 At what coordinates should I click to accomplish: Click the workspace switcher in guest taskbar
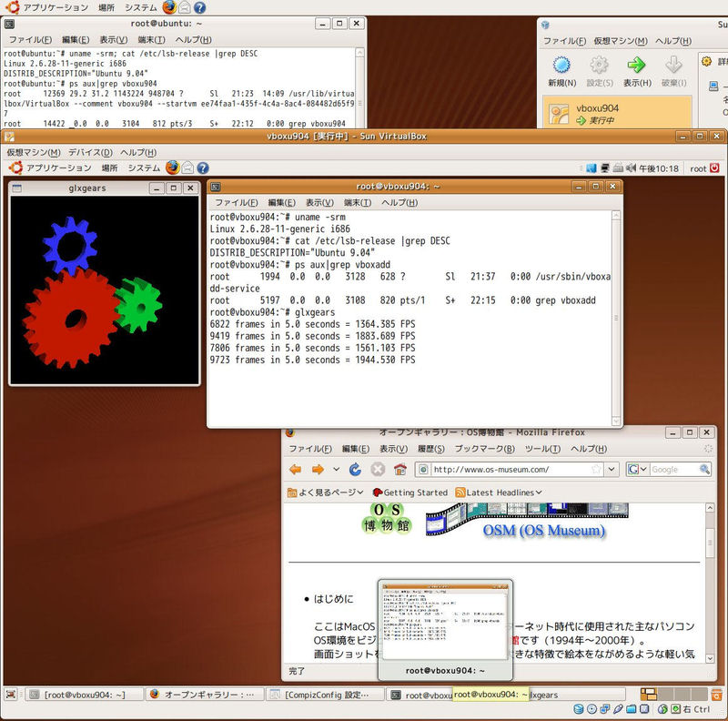[673, 695]
